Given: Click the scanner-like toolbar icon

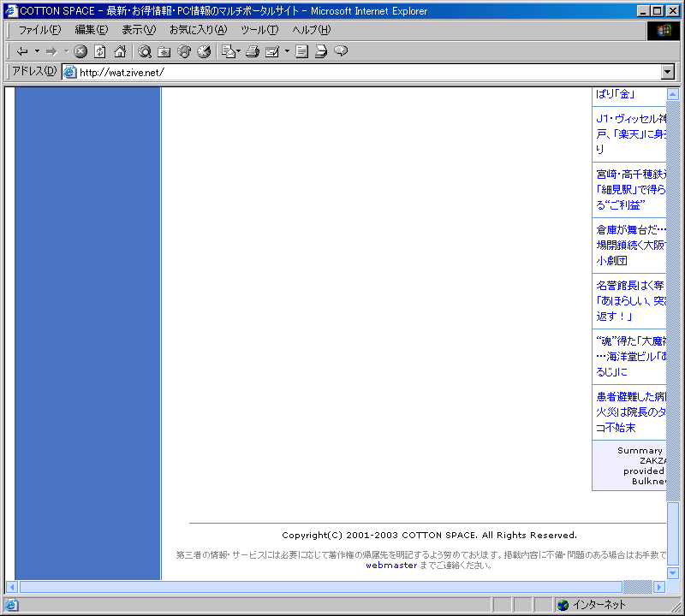Looking at the screenshot, I should tap(321, 51).
